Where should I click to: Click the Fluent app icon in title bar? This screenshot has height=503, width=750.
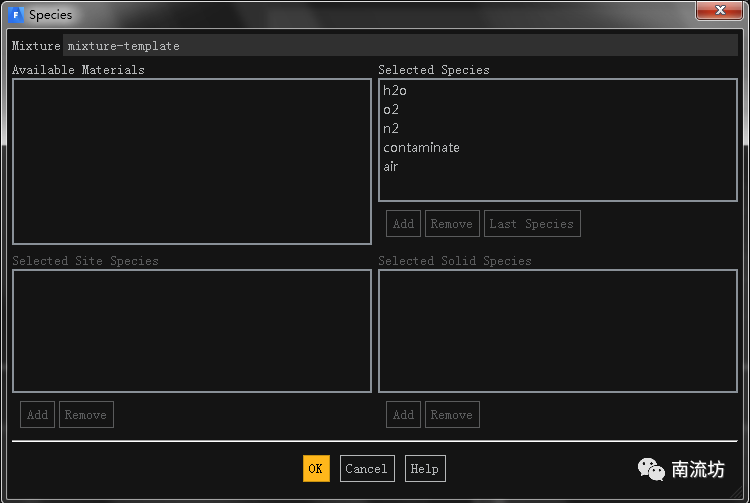click(15, 15)
